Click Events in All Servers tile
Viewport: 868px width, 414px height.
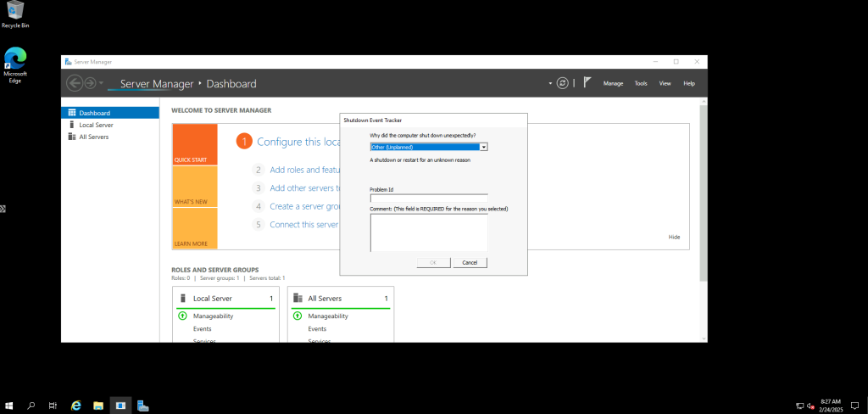[317, 328]
